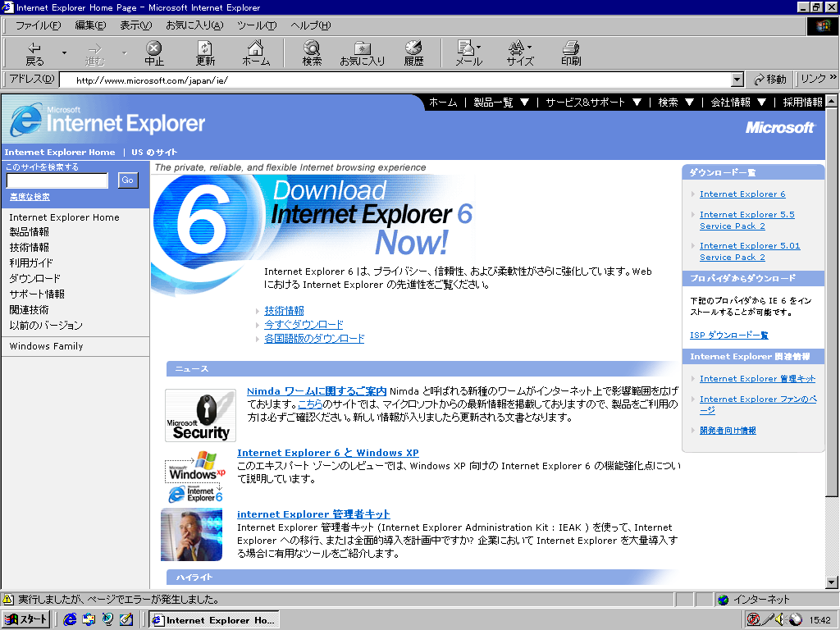The image size is (840, 630).
Task: Click the Microsoft Security thumbnail image
Action: (200, 415)
